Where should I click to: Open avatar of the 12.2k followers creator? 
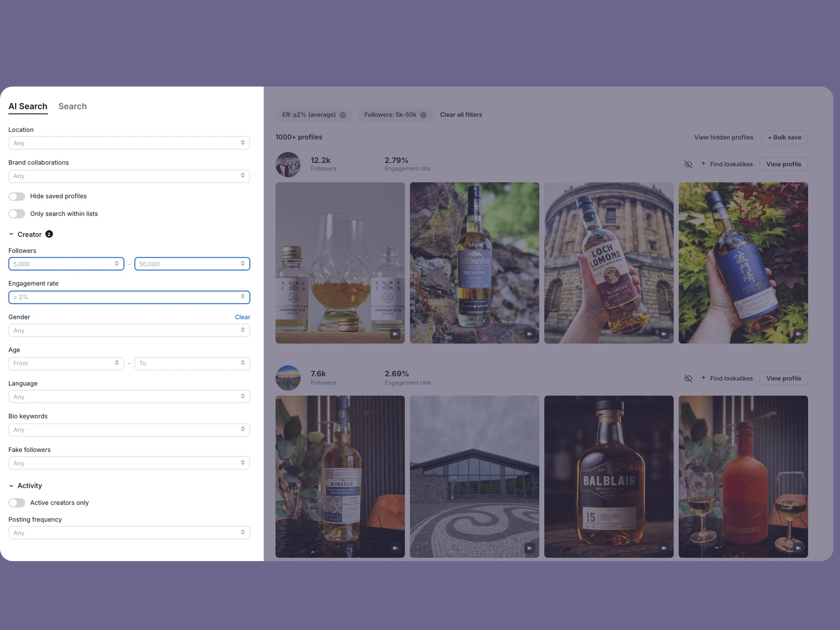pos(288,165)
